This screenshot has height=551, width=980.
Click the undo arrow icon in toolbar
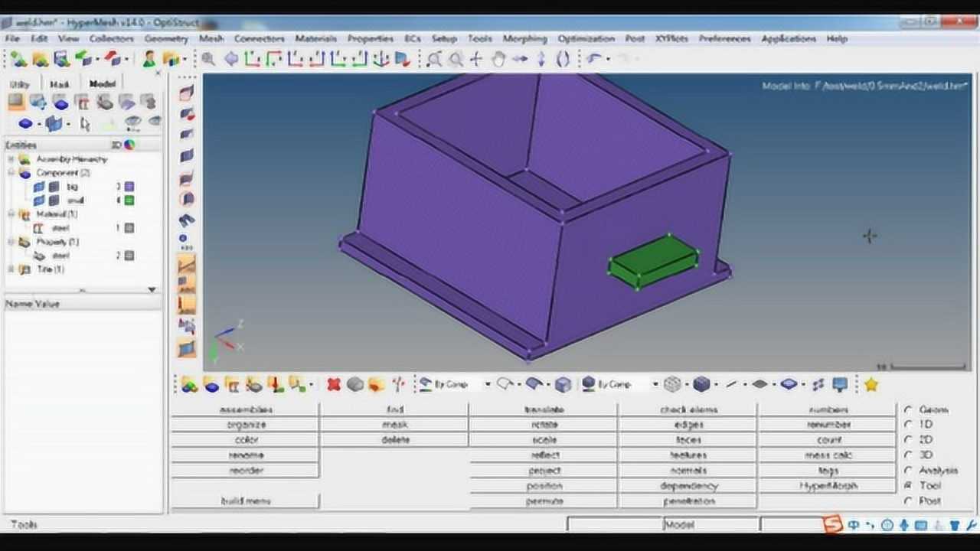click(x=594, y=59)
